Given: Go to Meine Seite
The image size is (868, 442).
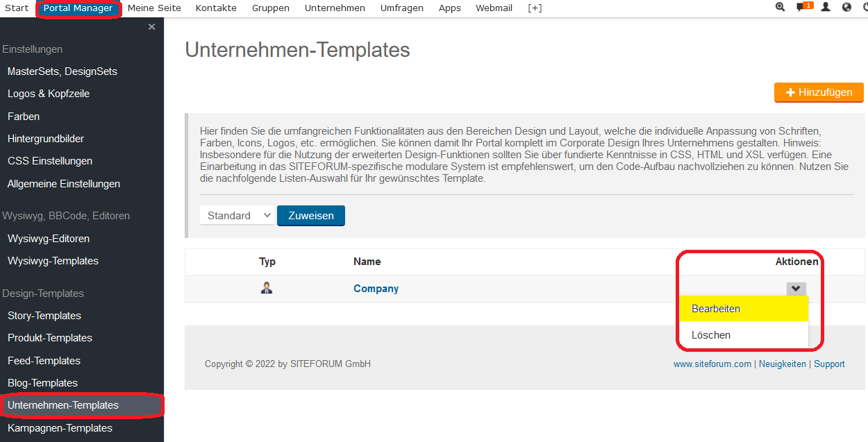Looking at the screenshot, I should point(154,8).
